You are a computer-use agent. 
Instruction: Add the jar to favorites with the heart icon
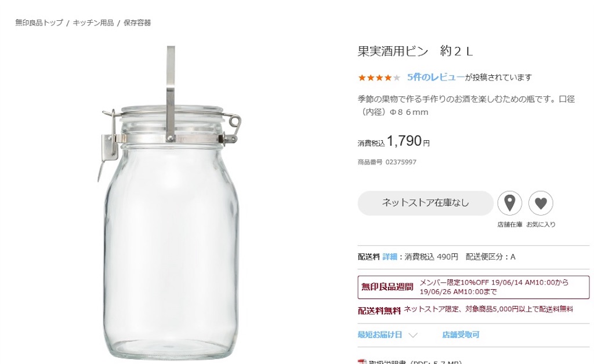[x=541, y=203]
